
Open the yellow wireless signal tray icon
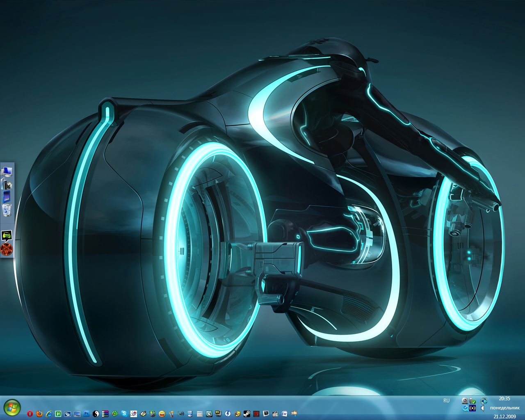click(x=472, y=408)
